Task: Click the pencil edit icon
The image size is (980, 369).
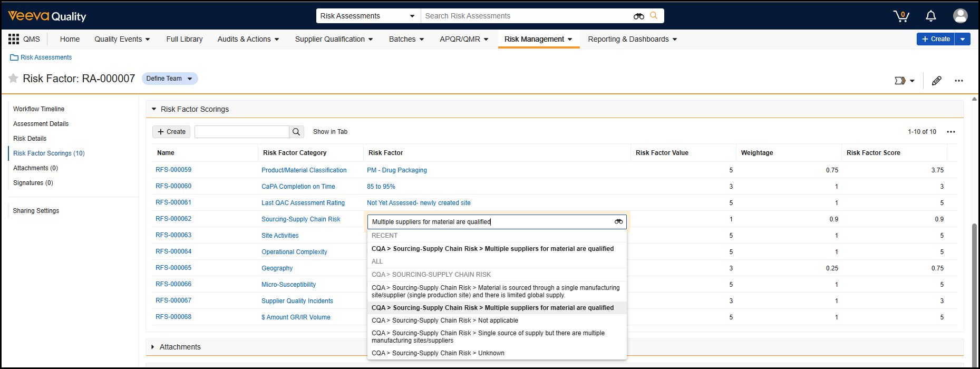Action: click(937, 81)
